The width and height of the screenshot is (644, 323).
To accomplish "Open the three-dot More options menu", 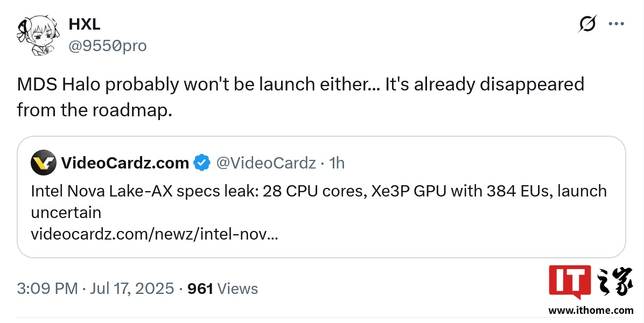I will click(616, 24).
